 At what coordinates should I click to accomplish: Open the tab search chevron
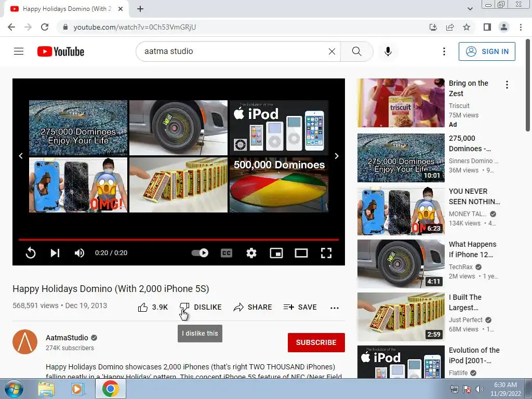pos(470,9)
